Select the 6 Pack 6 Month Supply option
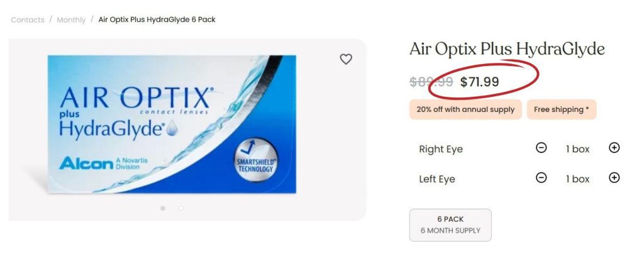Screen dimensions: 644x261 pos(450,225)
